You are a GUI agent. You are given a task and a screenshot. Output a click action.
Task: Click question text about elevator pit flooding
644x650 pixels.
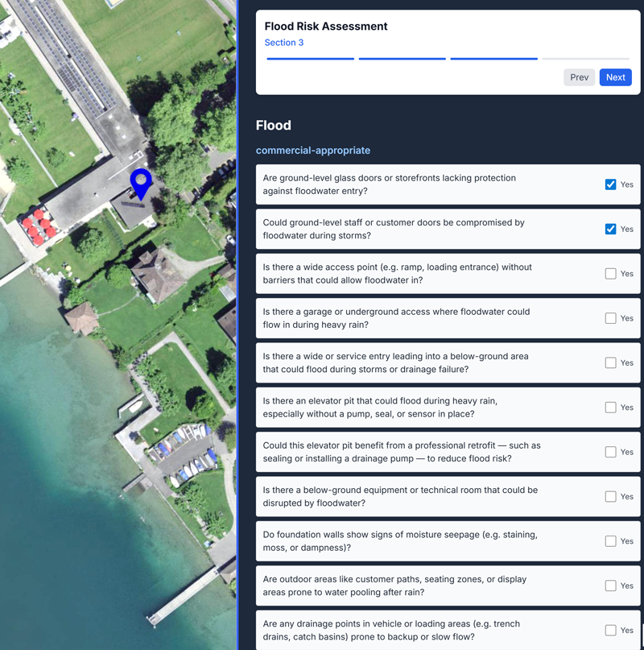pos(380,407)
